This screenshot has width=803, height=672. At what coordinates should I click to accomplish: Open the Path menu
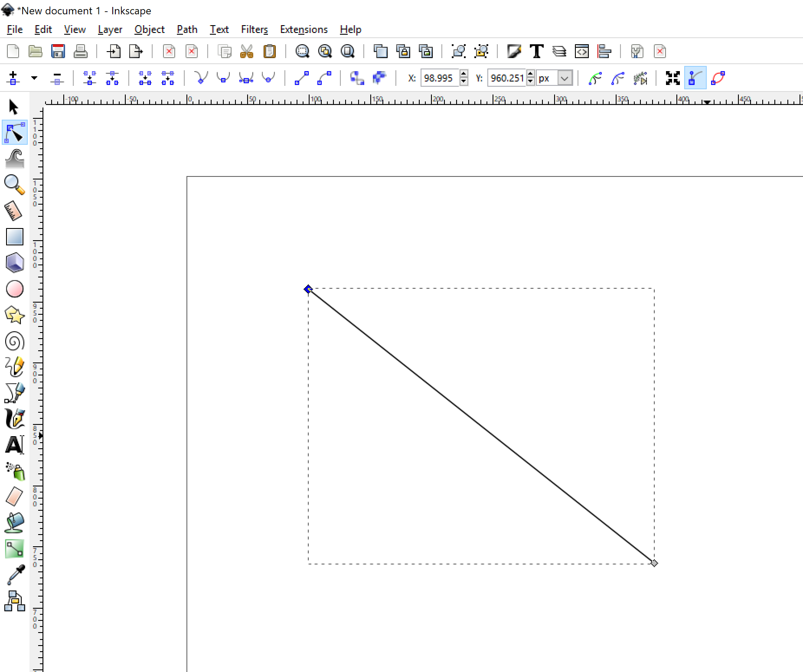point(187,29)
